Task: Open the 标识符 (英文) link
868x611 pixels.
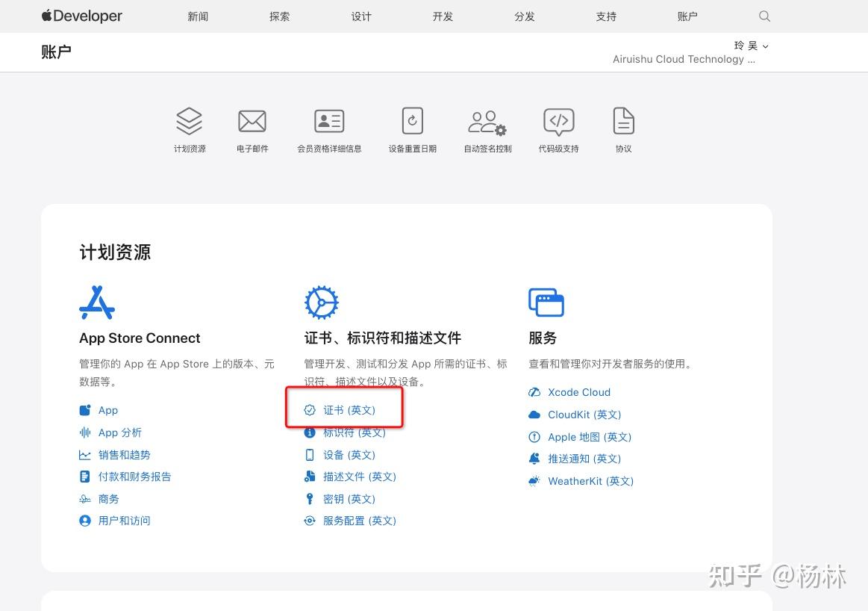Action: [355, 432]
